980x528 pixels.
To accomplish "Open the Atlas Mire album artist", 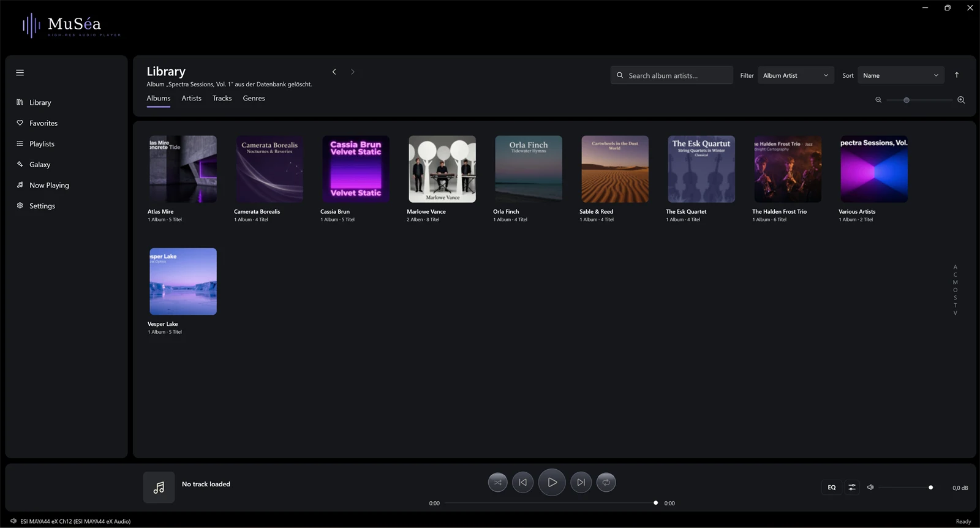I will [x=183, y=169].
